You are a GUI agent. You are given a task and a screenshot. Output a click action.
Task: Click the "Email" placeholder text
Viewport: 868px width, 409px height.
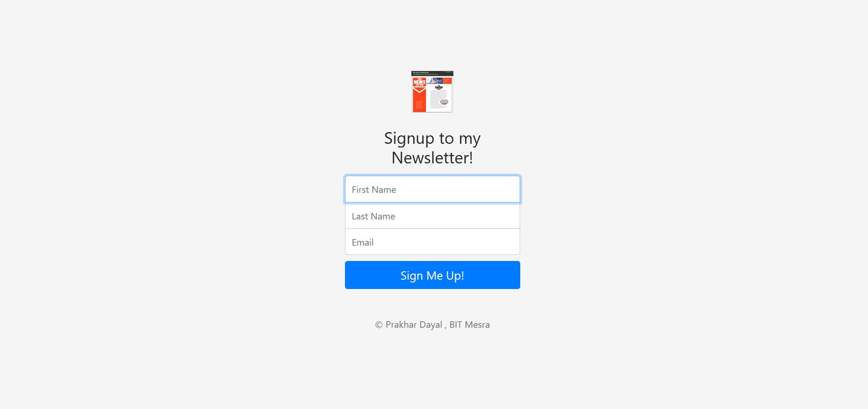coord(363,242)
